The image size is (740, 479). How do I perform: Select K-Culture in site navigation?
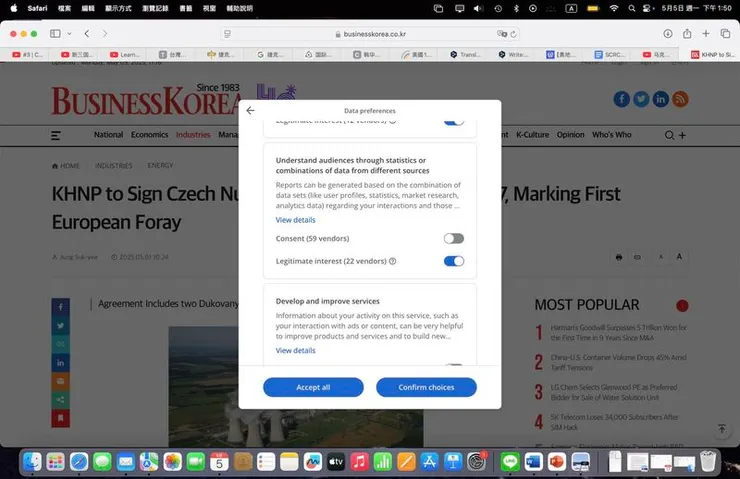click(532, 134)
